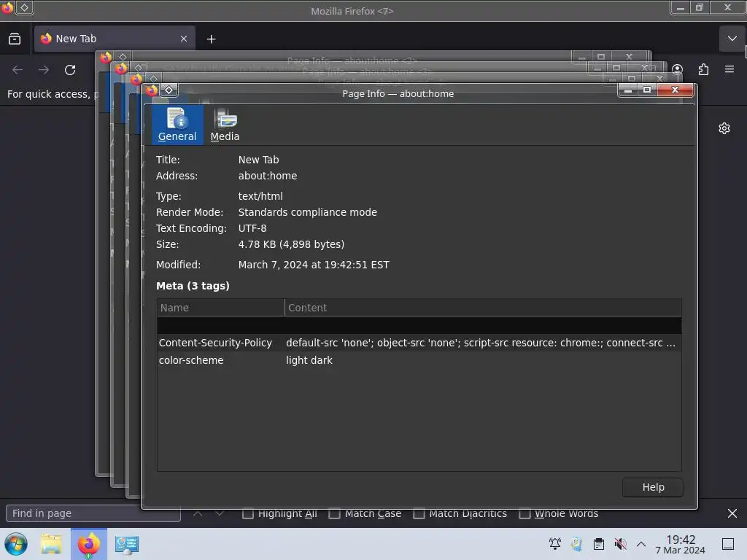The width and height of the screenshot is (747, 560).
Task: Open the Start menu orb
Action: coord(16,544)
